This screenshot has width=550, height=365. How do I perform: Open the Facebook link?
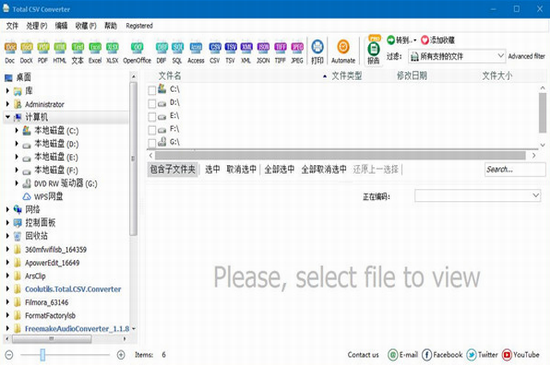[442, 355]
